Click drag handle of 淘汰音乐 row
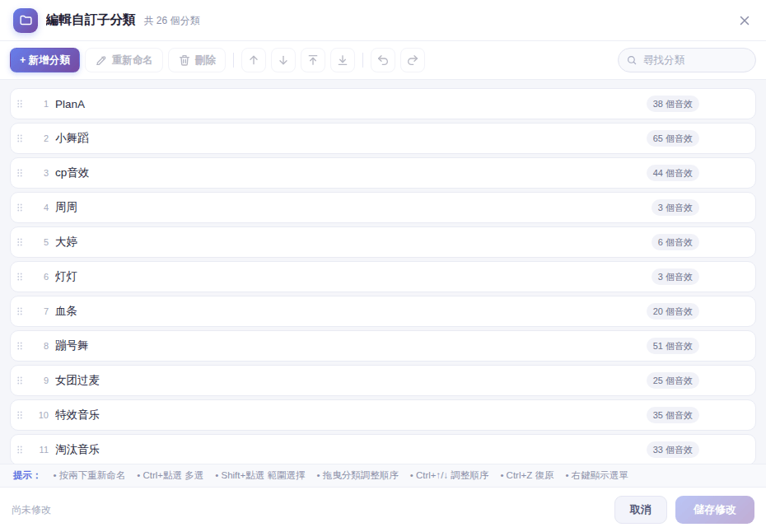Image resolution: width=766 pixels, height=532 pixels. [x=20, y=450]
